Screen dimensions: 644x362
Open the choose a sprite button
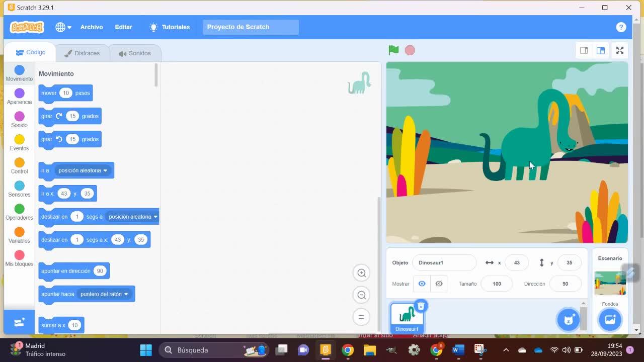[569, 319]
